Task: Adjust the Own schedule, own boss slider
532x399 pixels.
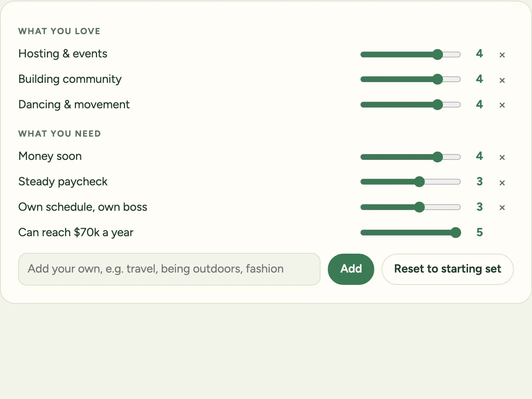Action: (411, 207)
